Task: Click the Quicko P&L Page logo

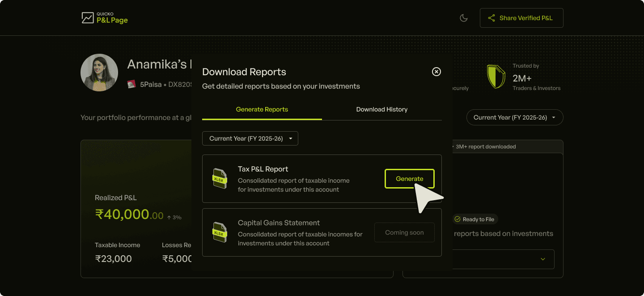Action: pos(105,18)
